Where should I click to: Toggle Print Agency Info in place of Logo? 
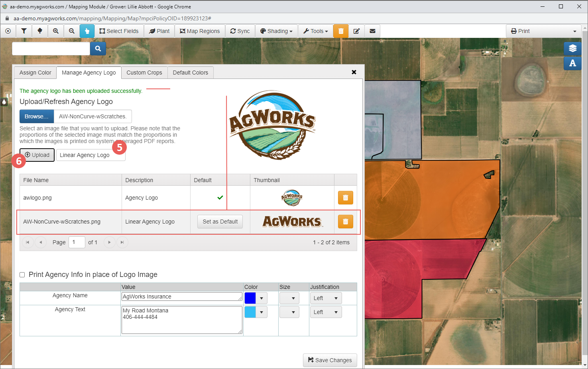[x=22, y=275]
